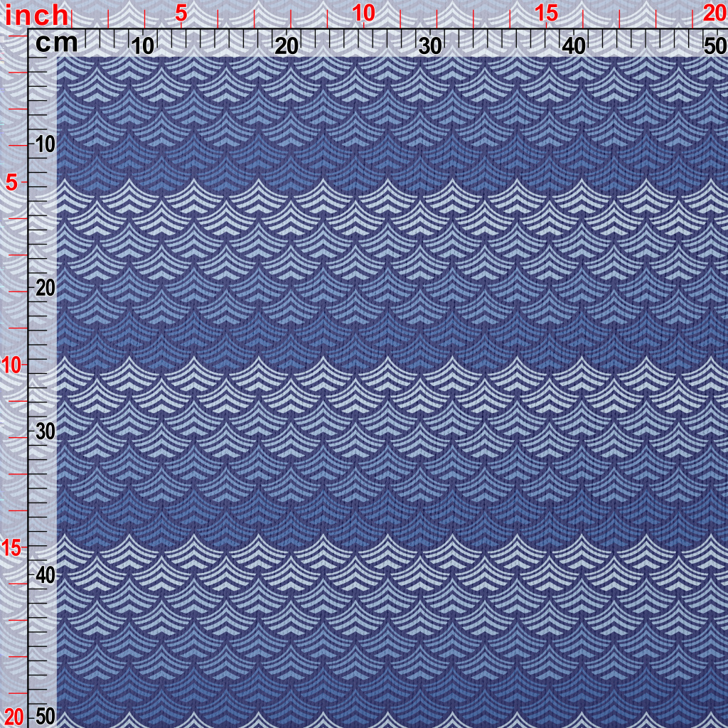Select the 40 cm label on top ruler
728x728 pixels.
pyautogui.click(x=574, y=46)
